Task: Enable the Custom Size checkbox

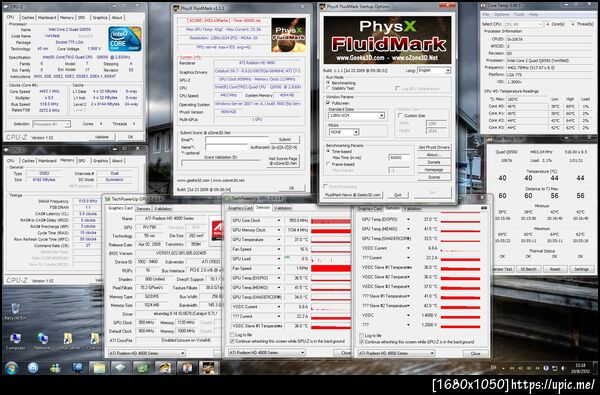Action: click(x=401, y=115)
